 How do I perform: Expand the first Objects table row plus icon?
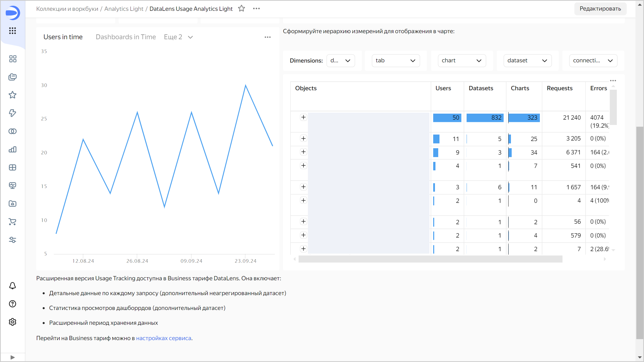tap(303, 117)
